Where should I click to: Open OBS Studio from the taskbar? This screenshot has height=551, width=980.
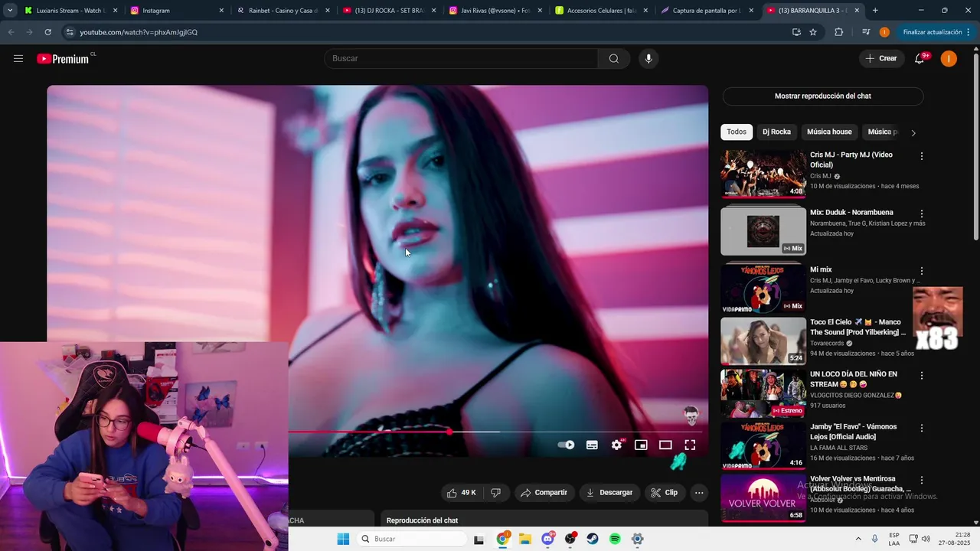coord(570,539)
